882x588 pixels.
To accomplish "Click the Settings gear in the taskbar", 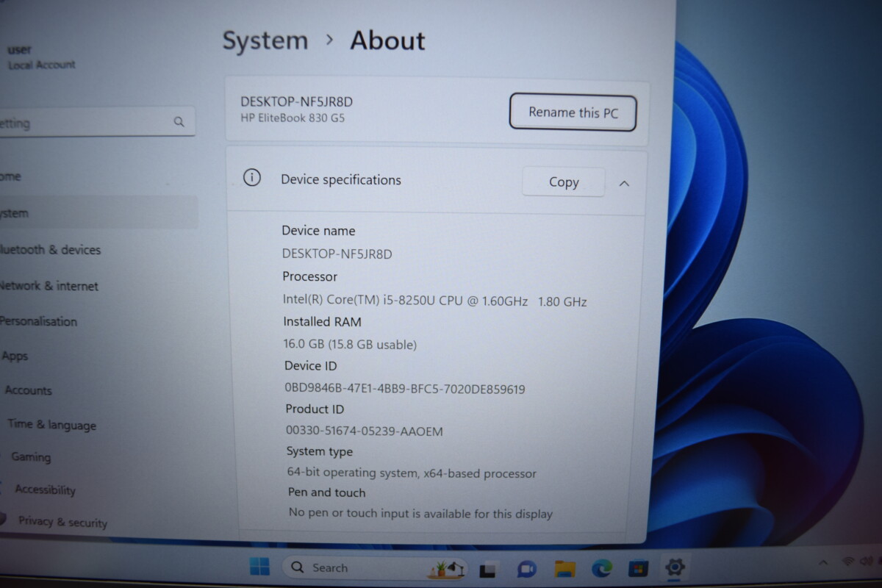I will pyautogui.click(x=675, y=567).
